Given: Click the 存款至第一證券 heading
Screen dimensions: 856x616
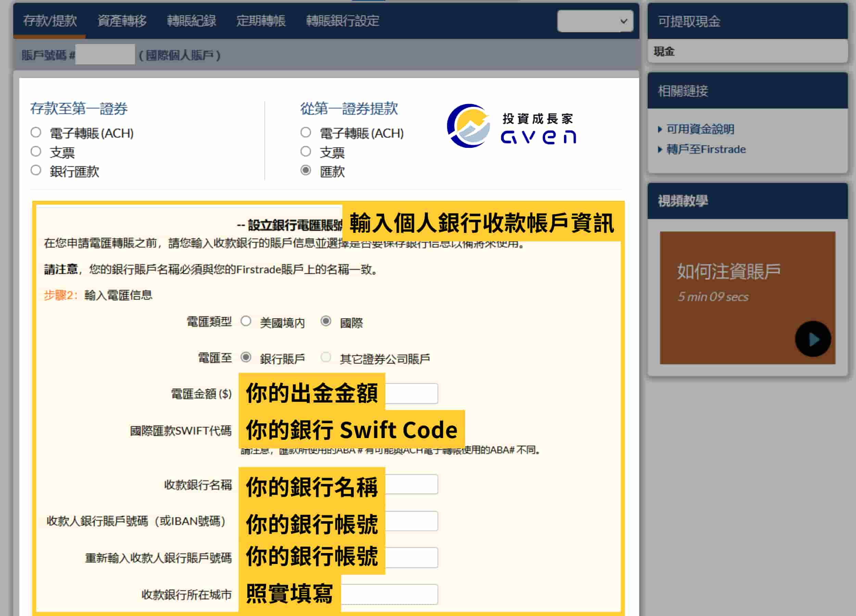Looking at the screenshot, I should [79, 108].
